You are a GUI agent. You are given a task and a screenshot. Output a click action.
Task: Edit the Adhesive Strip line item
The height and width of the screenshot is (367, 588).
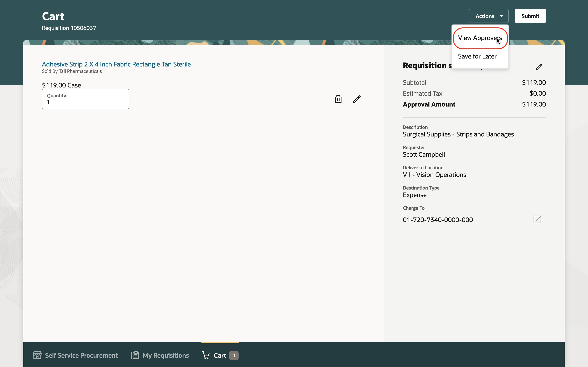pyautogui.click(x=357, y=99)
